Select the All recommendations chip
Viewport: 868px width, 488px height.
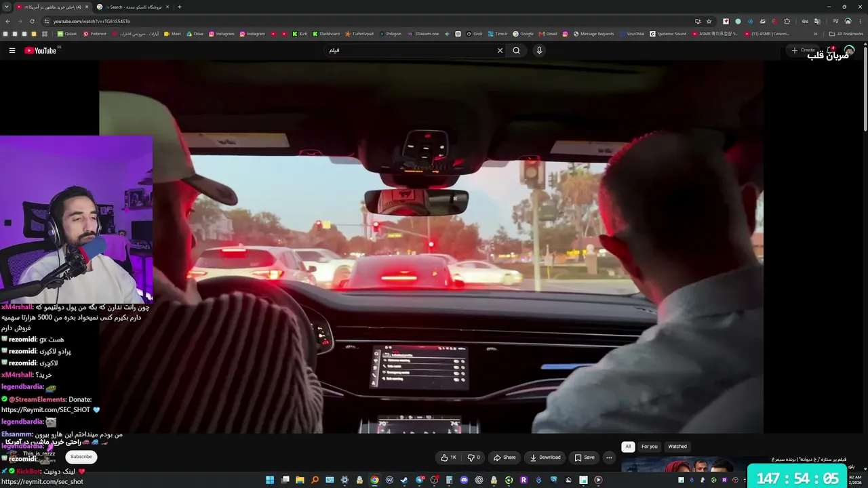(628, 447)
